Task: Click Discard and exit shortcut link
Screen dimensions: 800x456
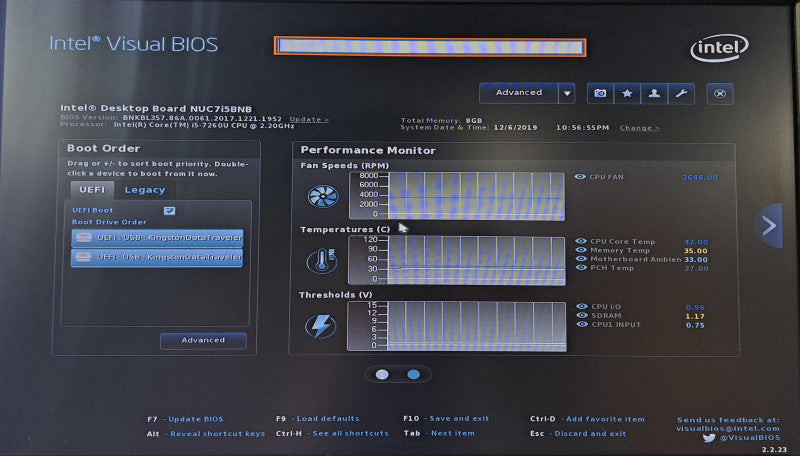Action: [x=590, y=434]
